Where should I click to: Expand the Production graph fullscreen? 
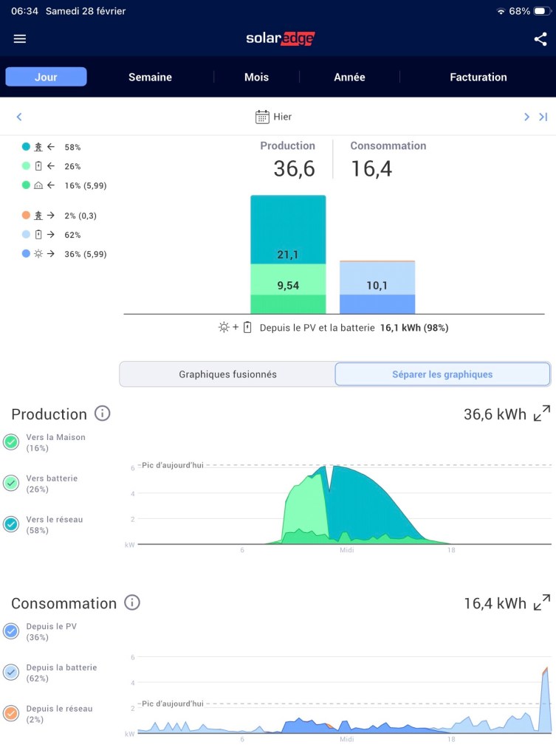(x=541, y=413)
